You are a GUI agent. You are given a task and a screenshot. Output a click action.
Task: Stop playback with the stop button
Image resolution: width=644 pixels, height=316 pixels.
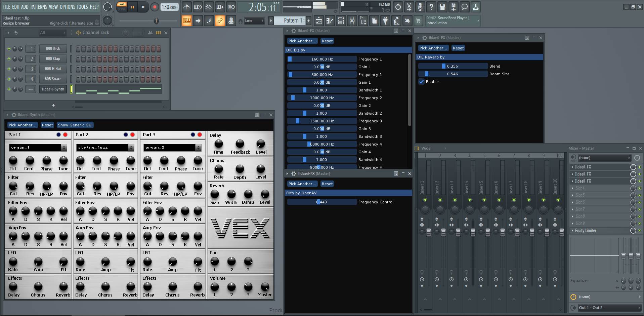pyautogui.click(x=143, y=7)
